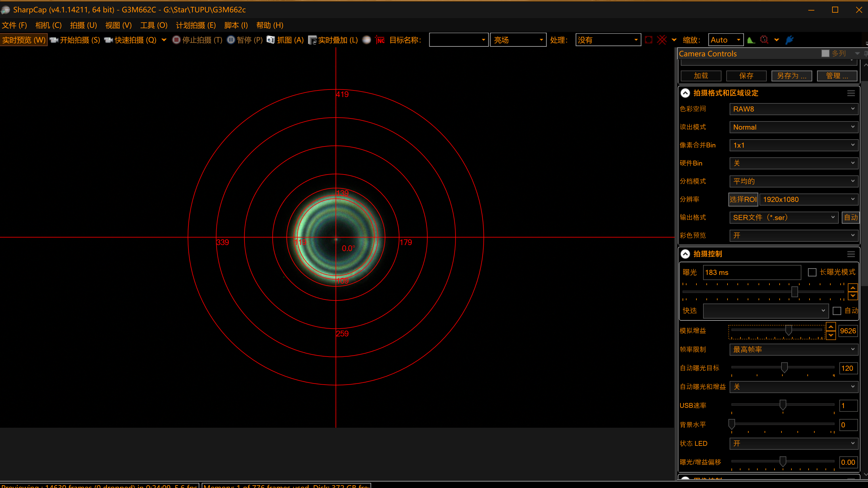
Task: Click the planet icon in the toolbar
Action: point(367,40)
